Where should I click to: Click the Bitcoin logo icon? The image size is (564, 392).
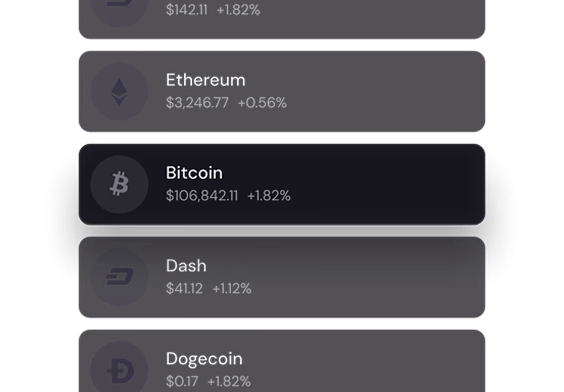tap(119, 184)
